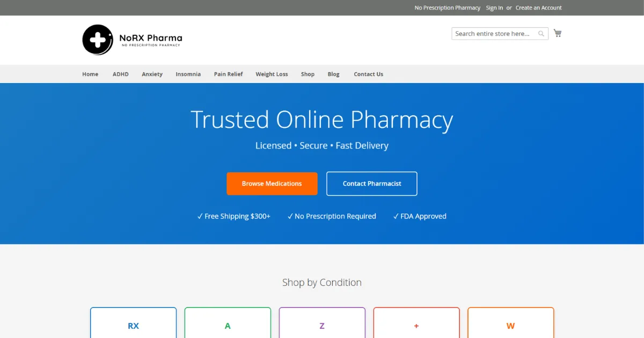Select the blue RX condition card

[x=133, y=324]
